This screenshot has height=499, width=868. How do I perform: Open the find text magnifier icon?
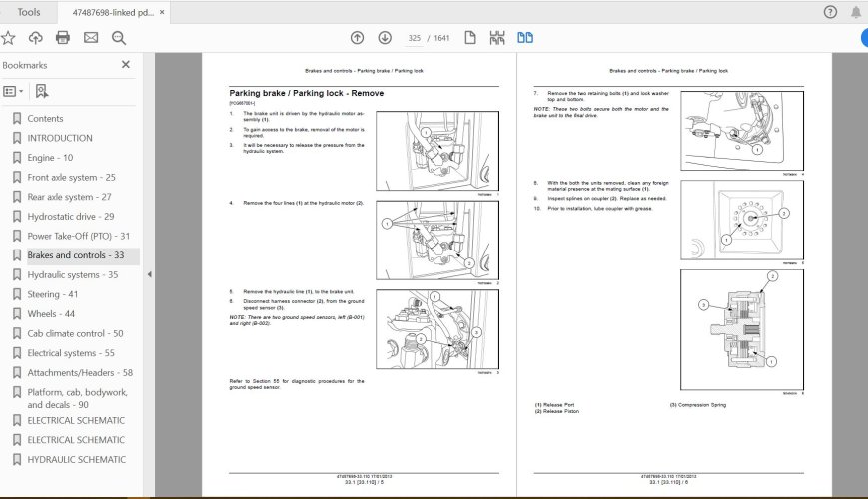tap(119, 38)
